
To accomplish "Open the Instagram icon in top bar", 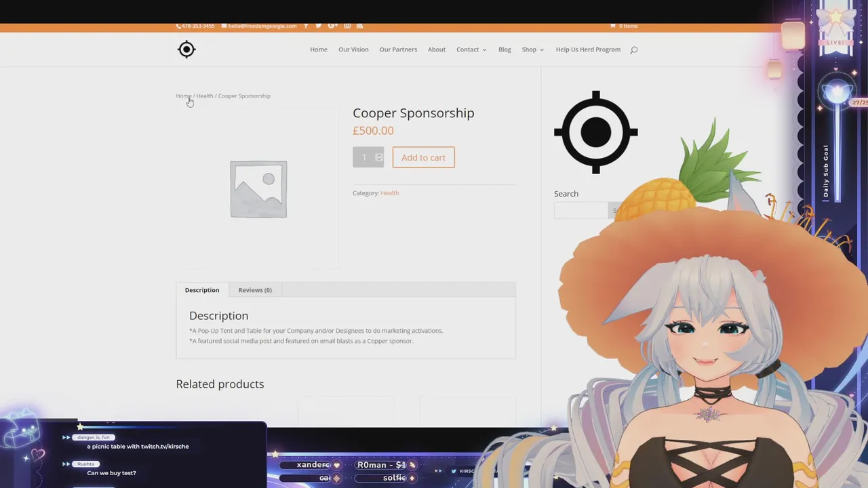I will pyautogui.click(x=347, y=26).
